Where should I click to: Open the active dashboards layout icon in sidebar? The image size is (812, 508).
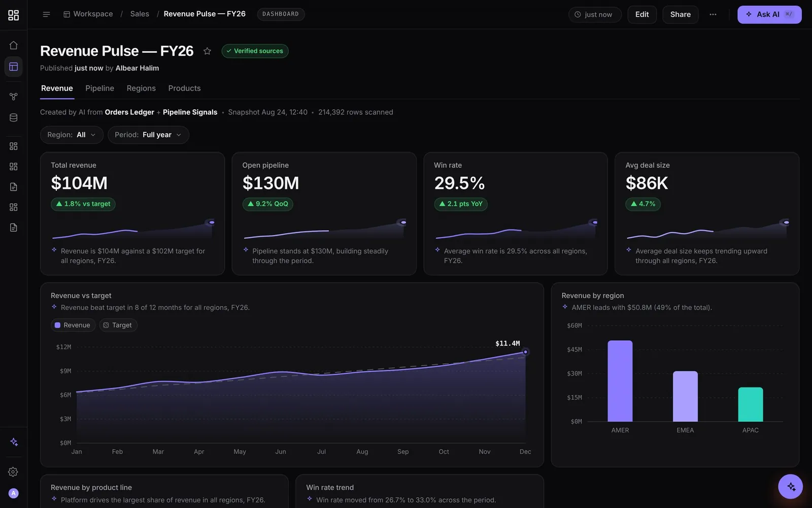click(14, 67)
